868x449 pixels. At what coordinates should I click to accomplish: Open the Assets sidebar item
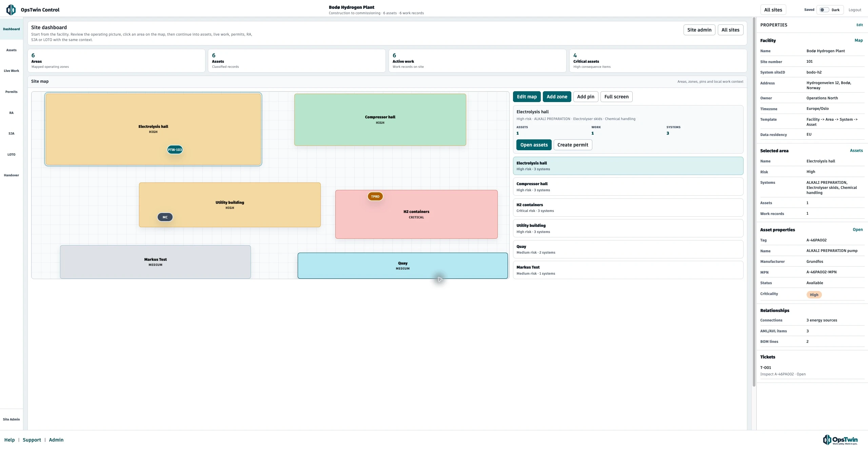pyautogui.click(x=12, y=50)
